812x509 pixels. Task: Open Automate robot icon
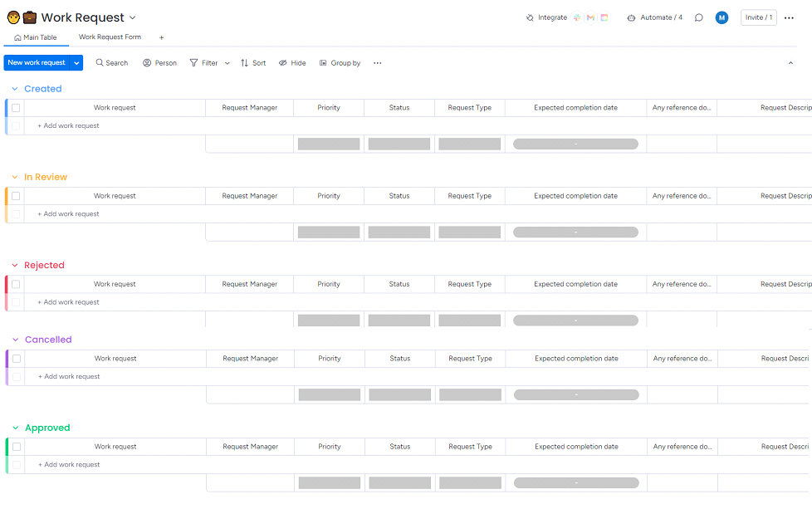631,17
